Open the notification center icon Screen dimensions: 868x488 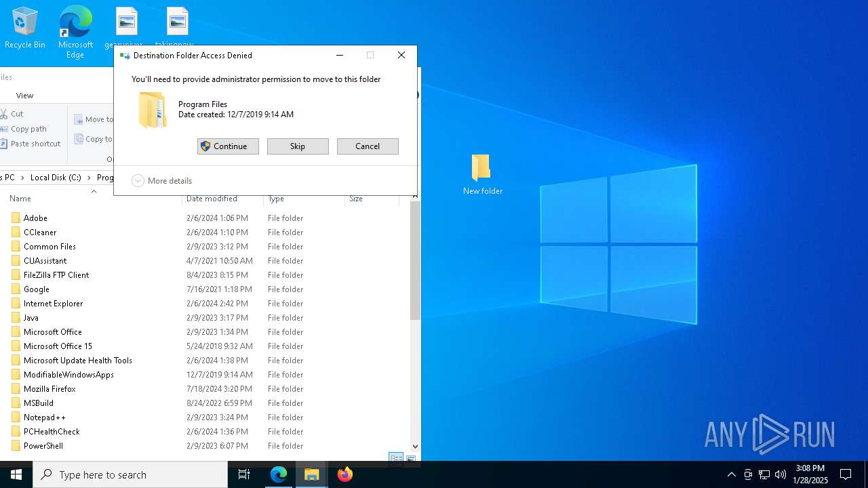tap(846, 474)
